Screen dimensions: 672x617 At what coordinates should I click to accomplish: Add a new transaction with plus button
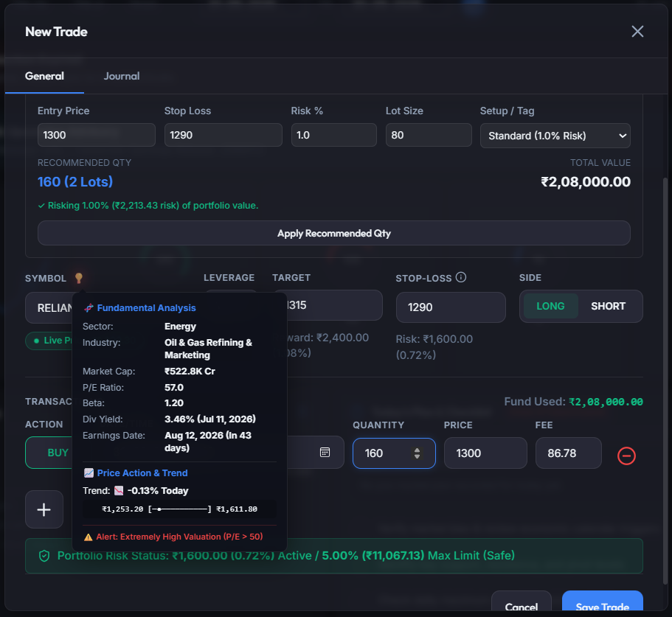pyautogui.click(x=44, y=509)
